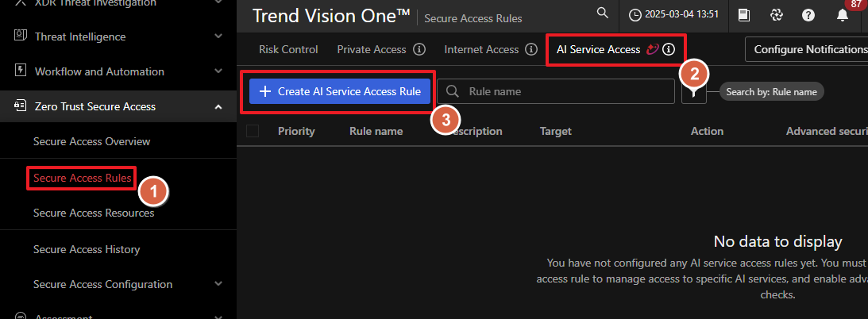Viewport: 868px width, 319px height.
Task: Open the documentation book icon
Action: point(744,15)
